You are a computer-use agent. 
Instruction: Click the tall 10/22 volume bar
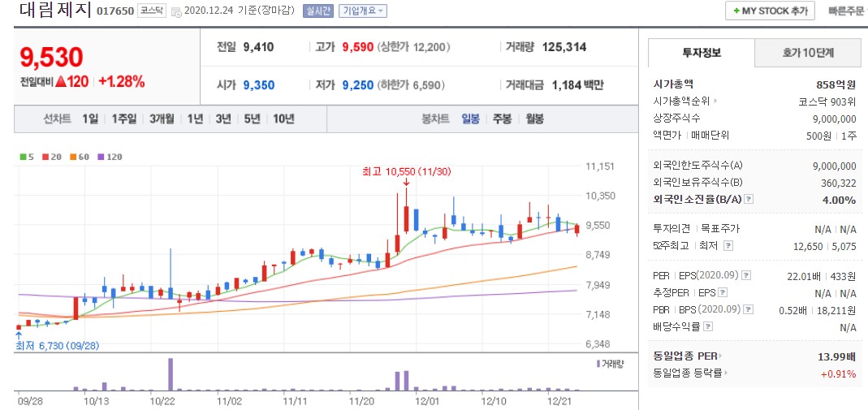[x=171, y=374]
